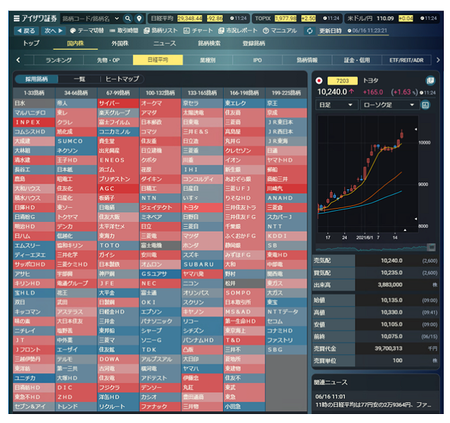The image size is (450, 423).
Task: Select the 銘柄情報 sub-tab
Action: coord(307,60)
